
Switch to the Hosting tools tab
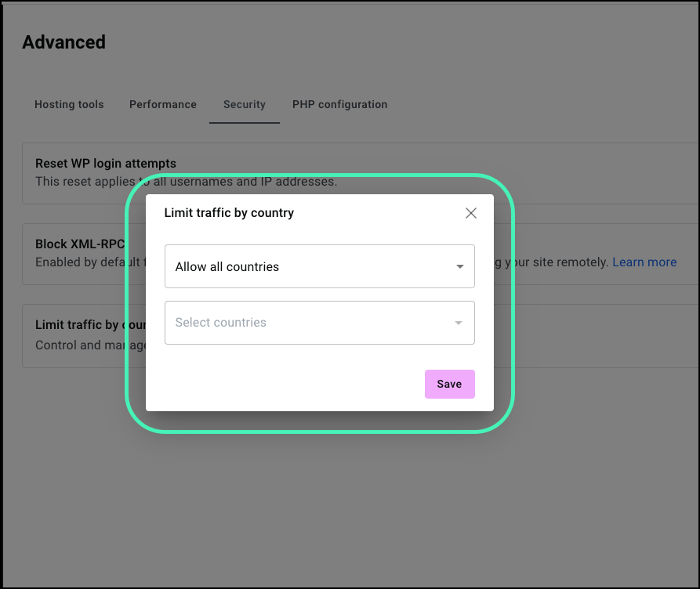pos(69,104)
